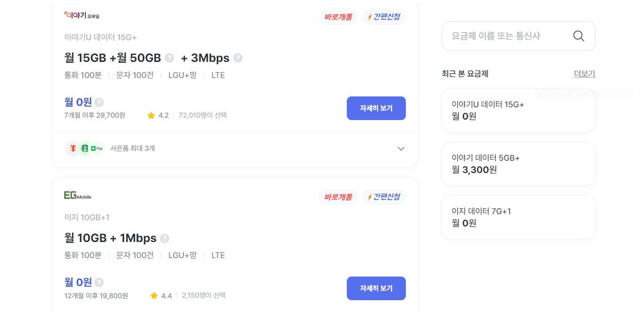
Task: Click help icon next to 1Mbps
Action: pyautogui.click(x=164, y=238)
